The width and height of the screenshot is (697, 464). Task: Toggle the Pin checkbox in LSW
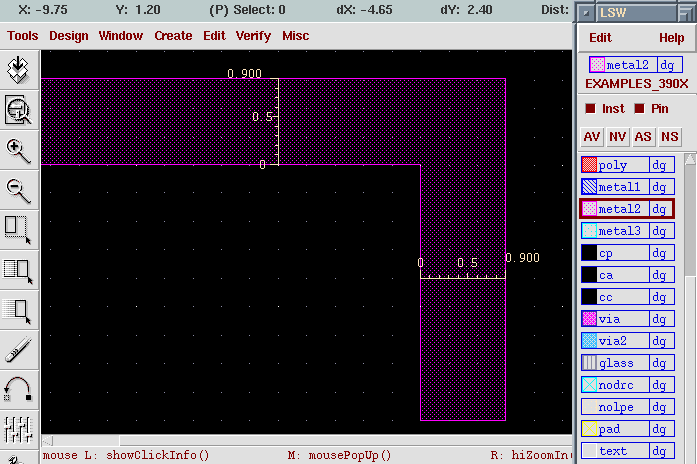[x=639, y=108]
